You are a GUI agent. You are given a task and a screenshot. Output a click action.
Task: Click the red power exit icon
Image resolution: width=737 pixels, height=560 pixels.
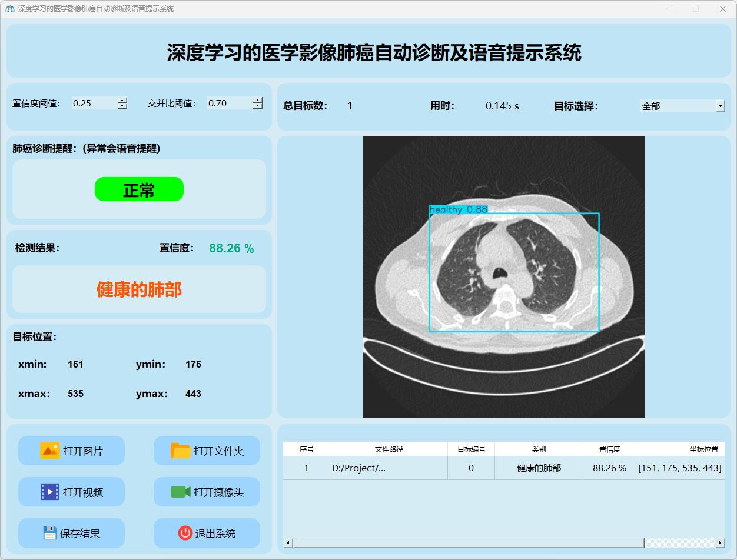(x=185, y=533)
